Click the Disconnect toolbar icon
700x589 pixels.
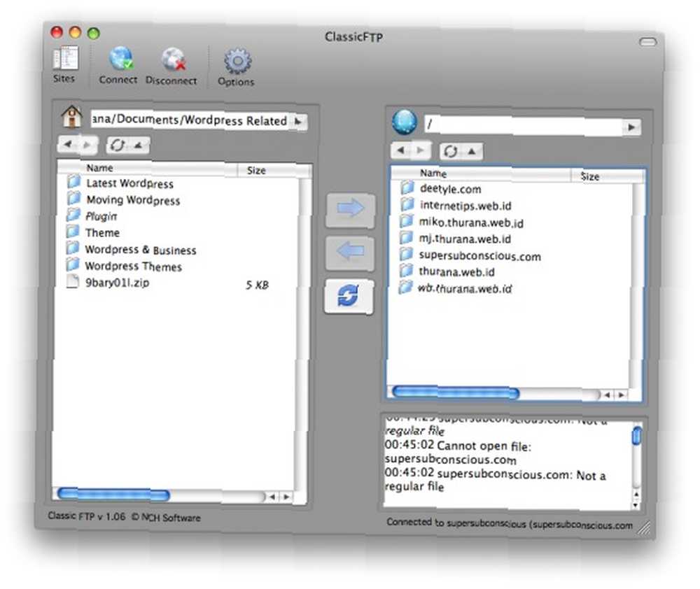[171, 66]
